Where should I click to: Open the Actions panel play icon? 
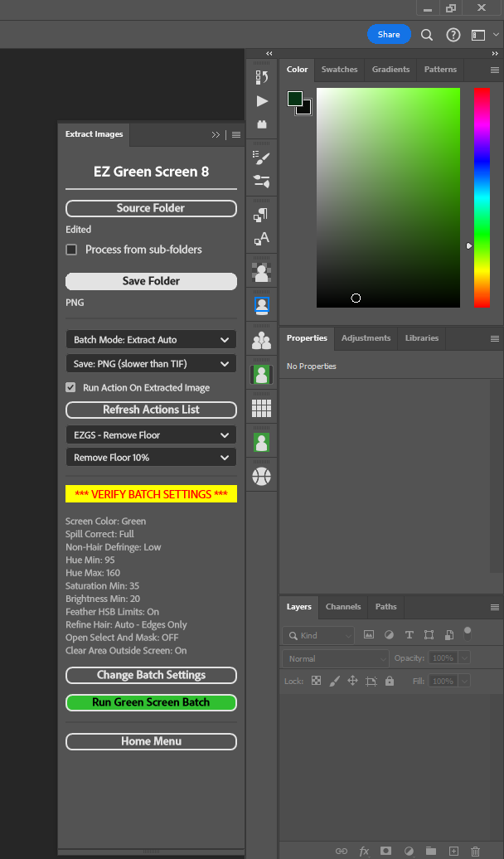(262, 101)
